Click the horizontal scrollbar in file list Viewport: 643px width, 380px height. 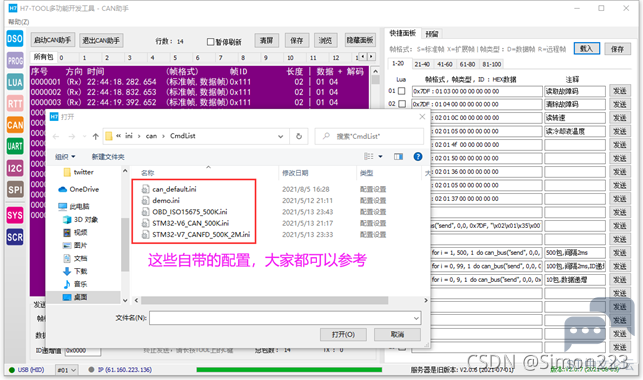point(264,300)
